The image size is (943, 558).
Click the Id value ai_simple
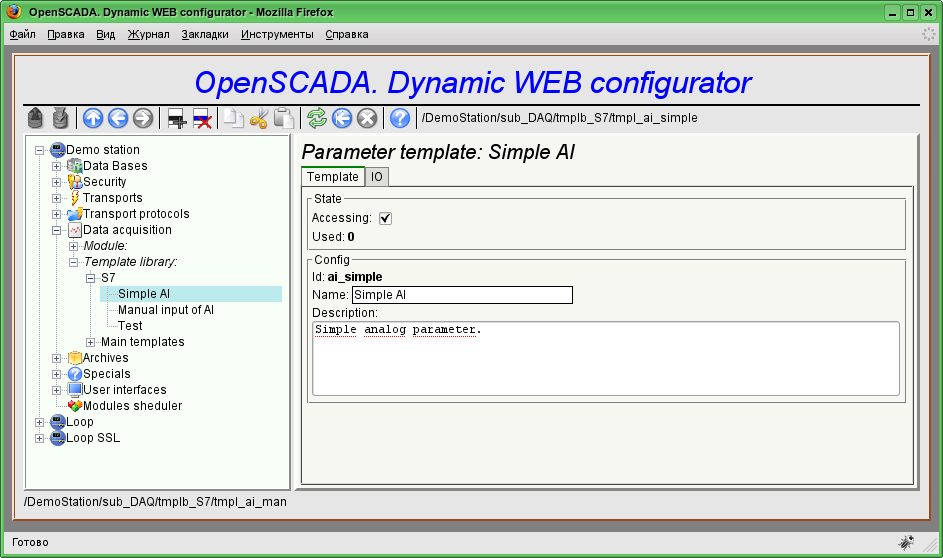coord(355,277)
